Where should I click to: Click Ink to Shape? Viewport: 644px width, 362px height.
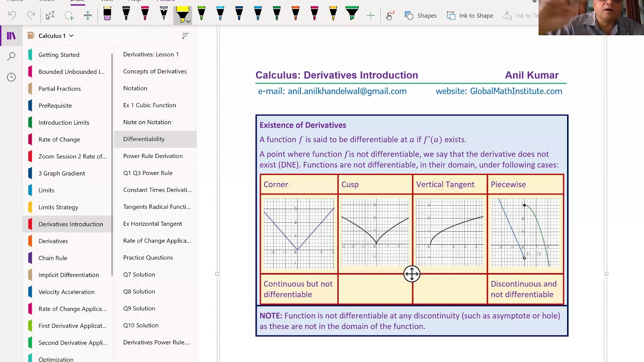(470, 16)
